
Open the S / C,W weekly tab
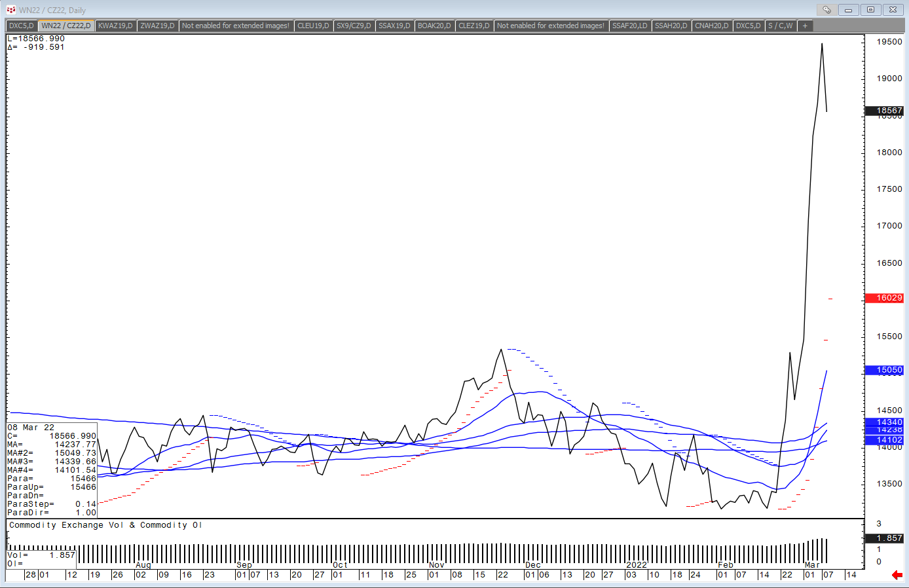coord(781,26)
